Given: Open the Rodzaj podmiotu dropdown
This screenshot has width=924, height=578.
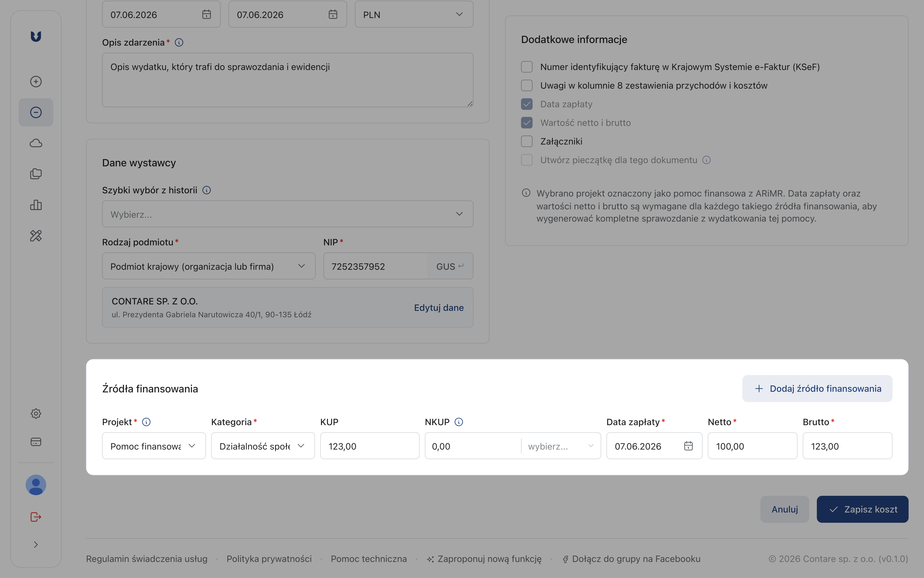Looking at the screenshot, I should 209,266.
